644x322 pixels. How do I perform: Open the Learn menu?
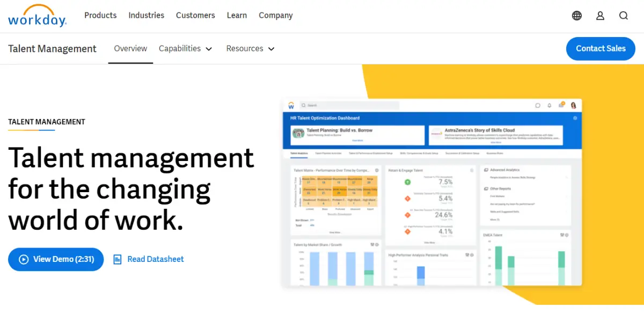click(237, 15)
